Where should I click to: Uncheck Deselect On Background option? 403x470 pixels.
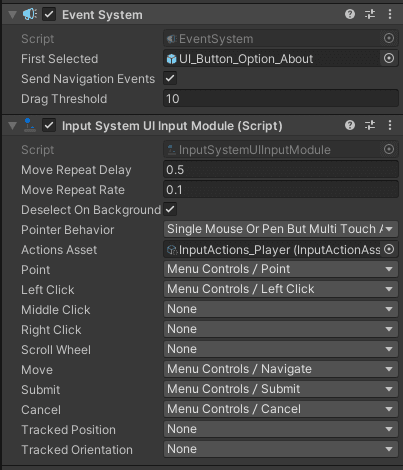[x=170, y=209]
